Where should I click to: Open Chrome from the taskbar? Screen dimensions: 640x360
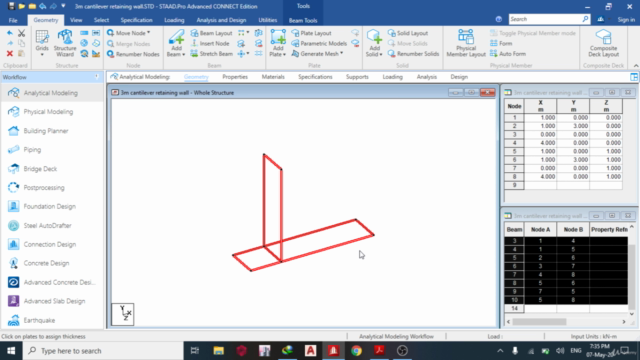point(356,351)
